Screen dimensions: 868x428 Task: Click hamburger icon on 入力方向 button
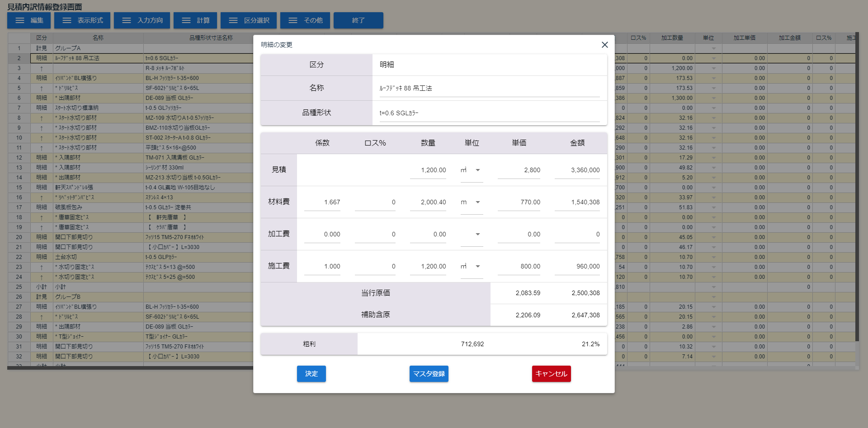tap(127, 20)
